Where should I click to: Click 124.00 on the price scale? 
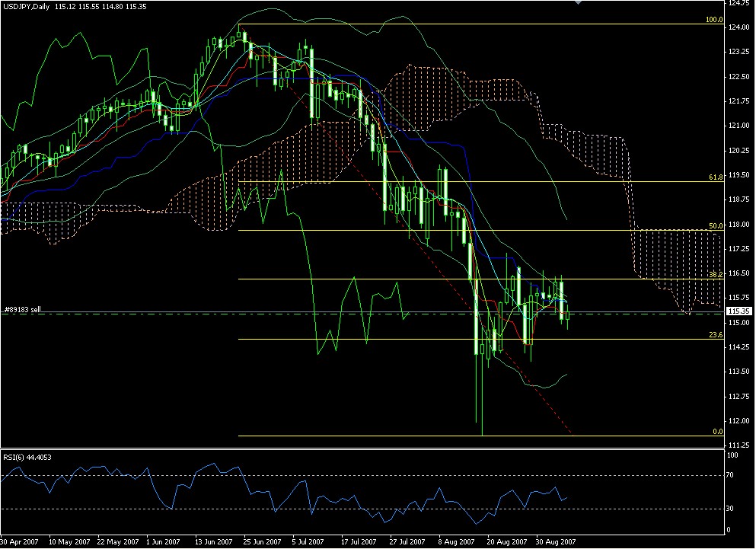click(x=738, y=27)
